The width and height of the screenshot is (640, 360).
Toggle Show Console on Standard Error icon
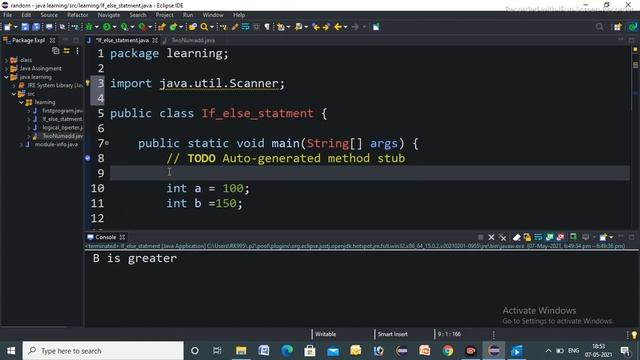[x=560, y=237]
